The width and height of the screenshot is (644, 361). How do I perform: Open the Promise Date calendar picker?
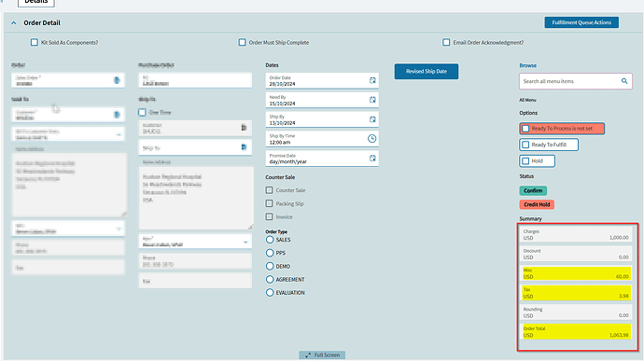[372, 159]
